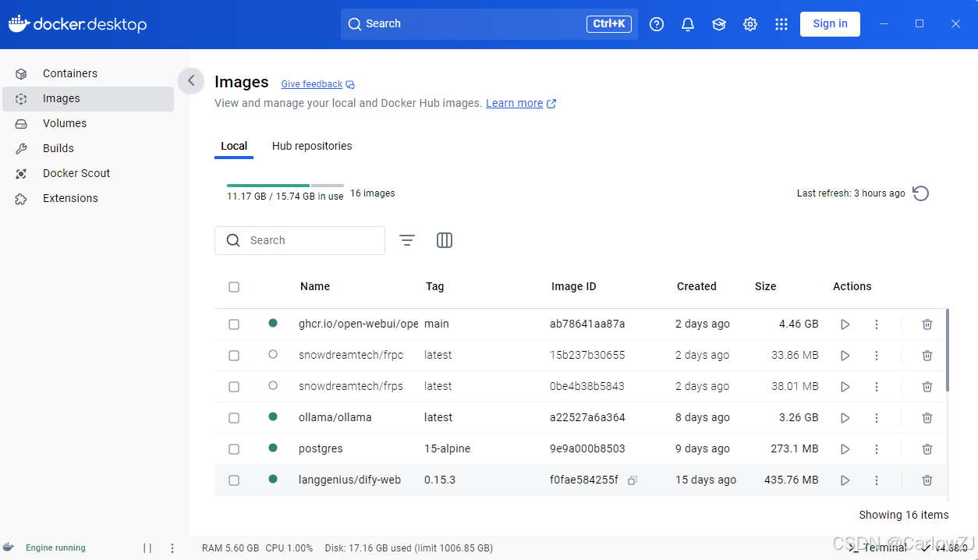The height and width of the screenshot is (560, 978).
Task: Sort table by Name column header
Action: (315, 286)
